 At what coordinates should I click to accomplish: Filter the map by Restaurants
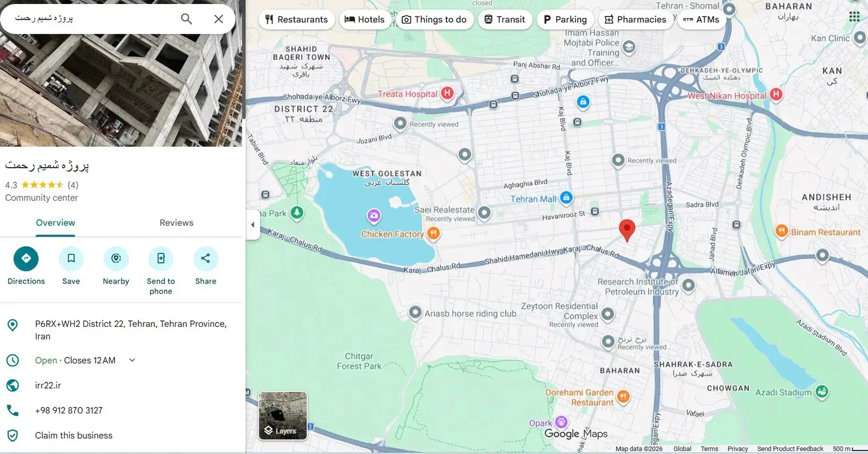click(x=297, y=19)
